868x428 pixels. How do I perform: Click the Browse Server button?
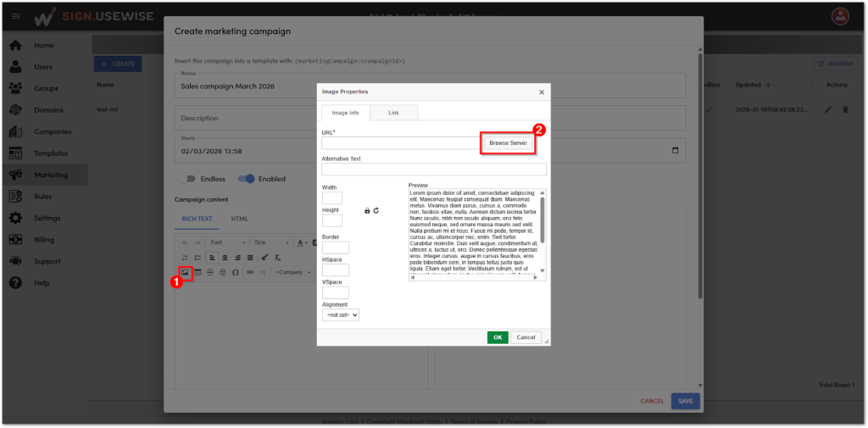tap(509, 143)
